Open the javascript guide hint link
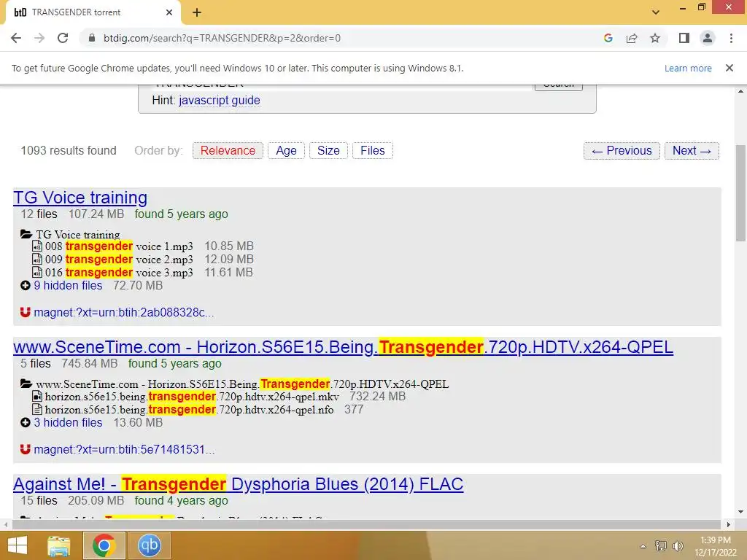Screen dimensions: 747x560 point(219,101)
